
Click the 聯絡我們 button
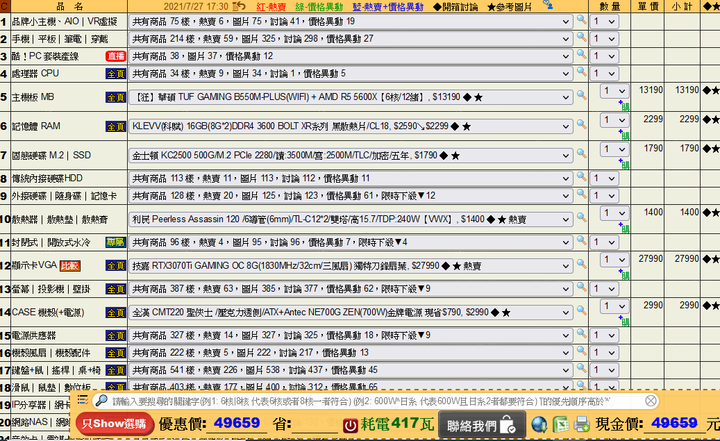pyautogui.click(x=482, y=425)
